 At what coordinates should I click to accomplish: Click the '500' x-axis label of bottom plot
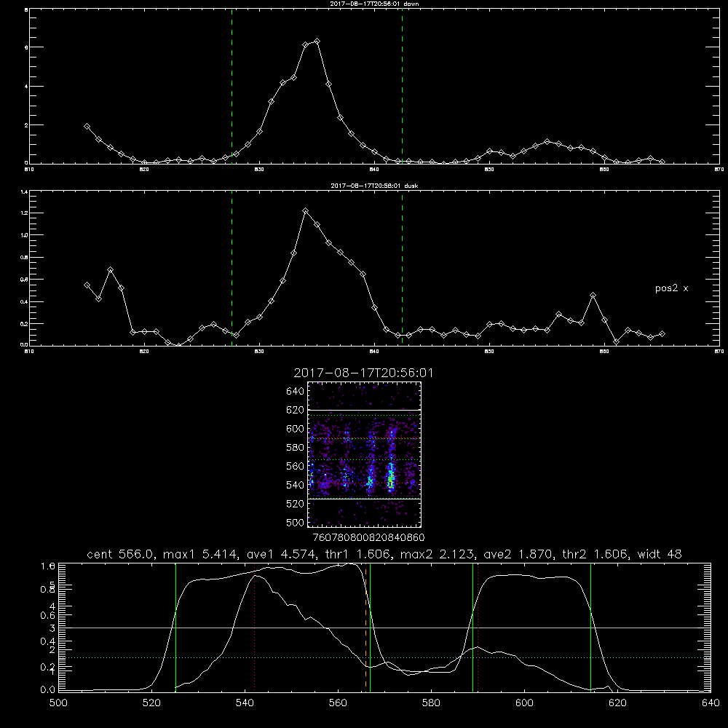58,703
